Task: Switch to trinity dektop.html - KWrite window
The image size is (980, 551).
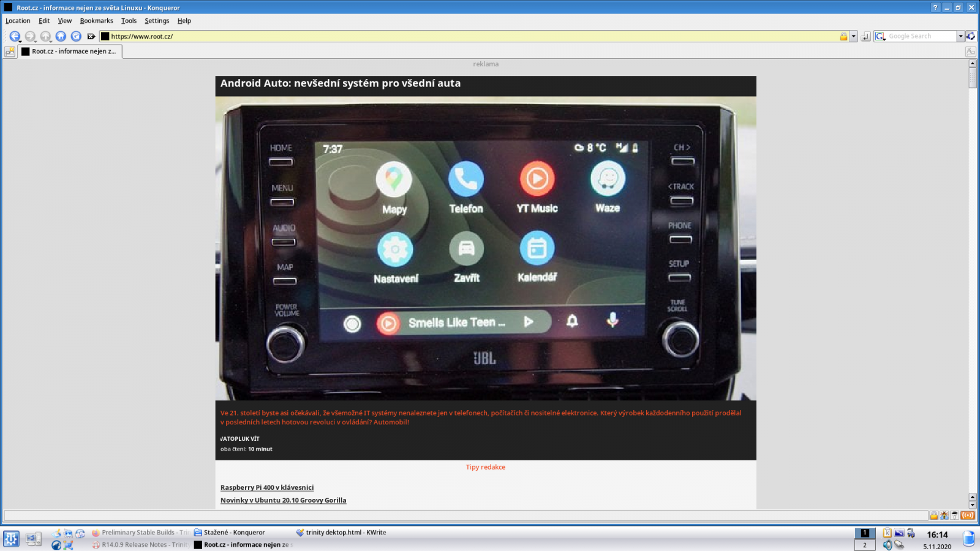Action: pos(346,533)
